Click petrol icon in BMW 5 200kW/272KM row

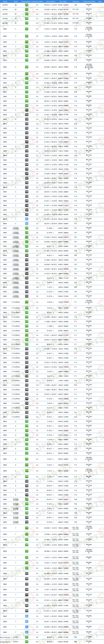pos(27,78)
